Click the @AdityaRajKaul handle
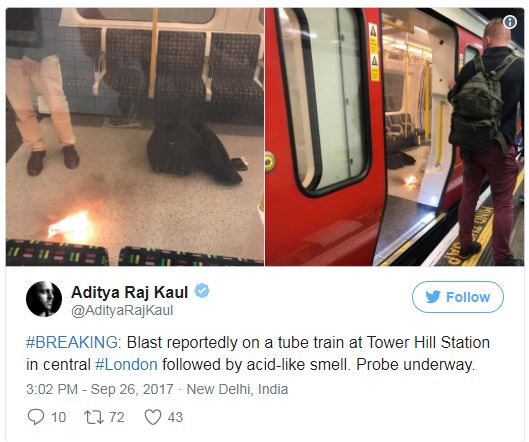Viewport: 529px width, 442px height. pyautogui.click(x=122, y=310)
